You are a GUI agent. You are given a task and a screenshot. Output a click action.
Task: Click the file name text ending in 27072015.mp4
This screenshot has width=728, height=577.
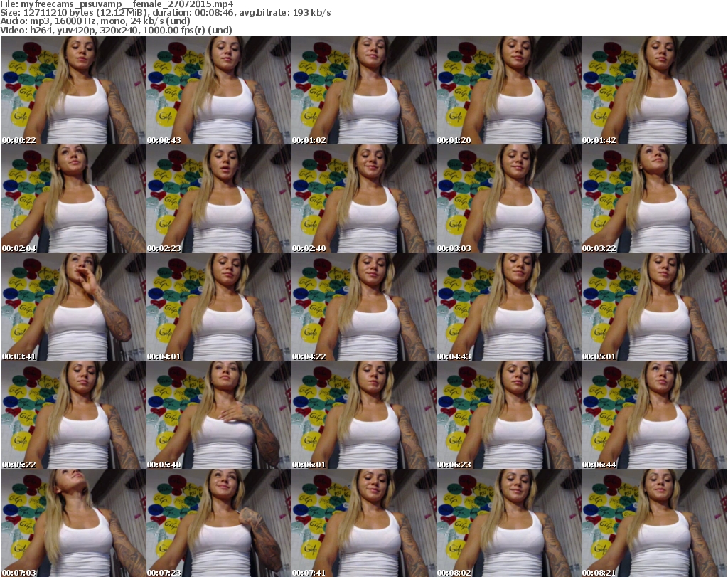[127, 4]
